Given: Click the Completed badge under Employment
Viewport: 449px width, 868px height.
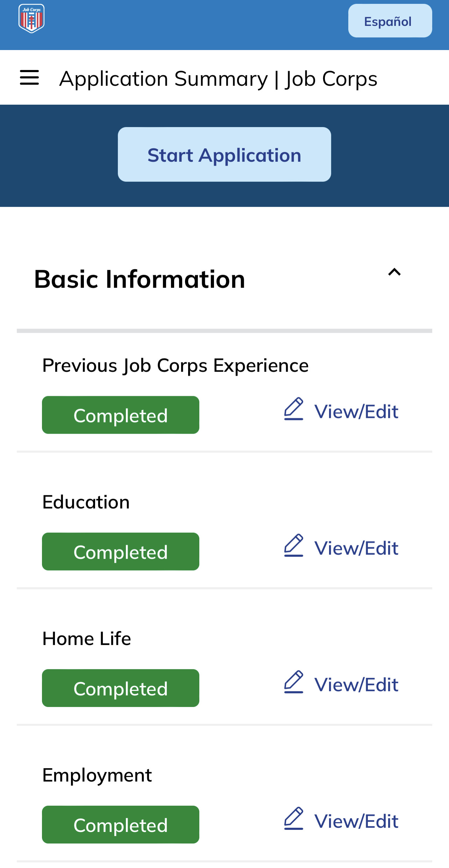Looking at the screenshot, I should 121,825.
